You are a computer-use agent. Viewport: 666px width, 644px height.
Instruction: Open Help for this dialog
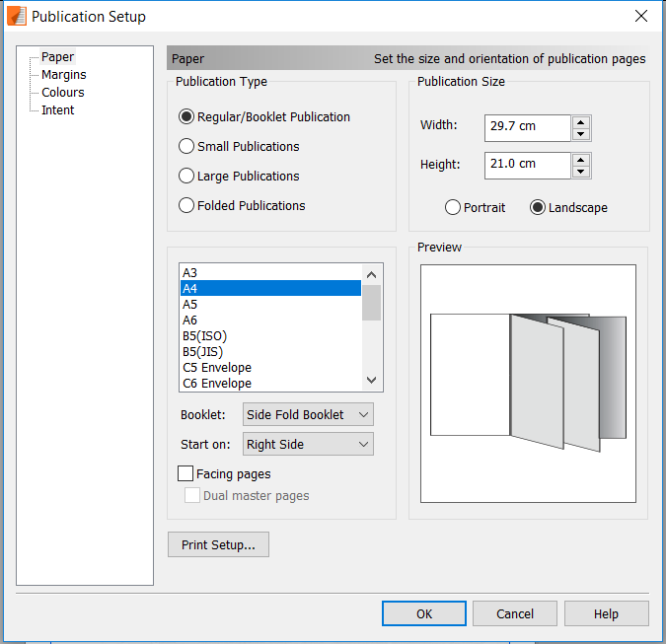(606, 613)
